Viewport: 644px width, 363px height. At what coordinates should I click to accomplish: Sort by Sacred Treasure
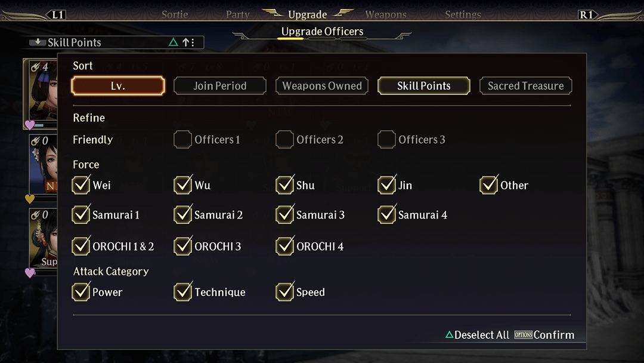coord(526,86)
